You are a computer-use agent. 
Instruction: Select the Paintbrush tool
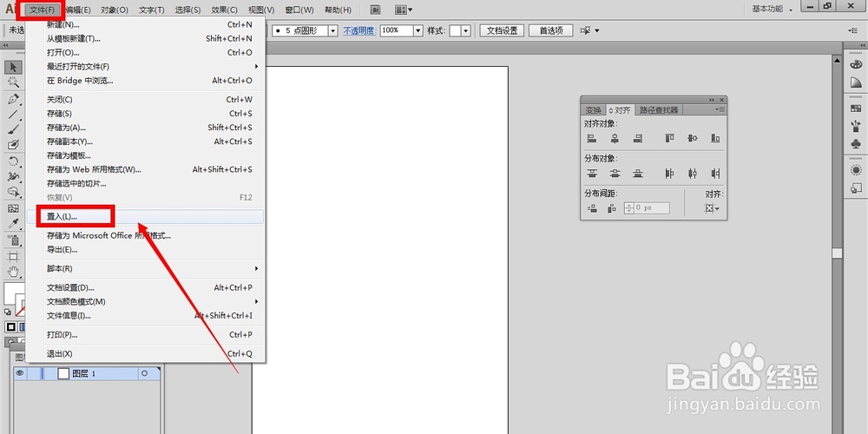pyautogui.click(x=13, y=129)
